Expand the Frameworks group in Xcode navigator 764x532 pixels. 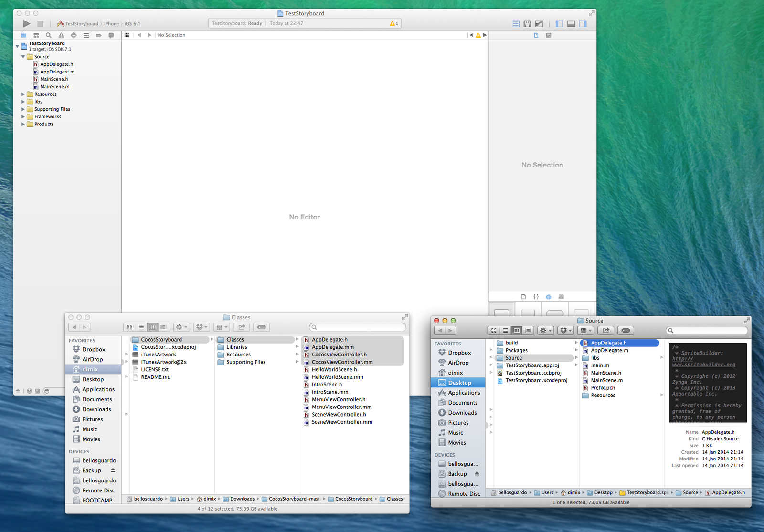pos(23,117)
